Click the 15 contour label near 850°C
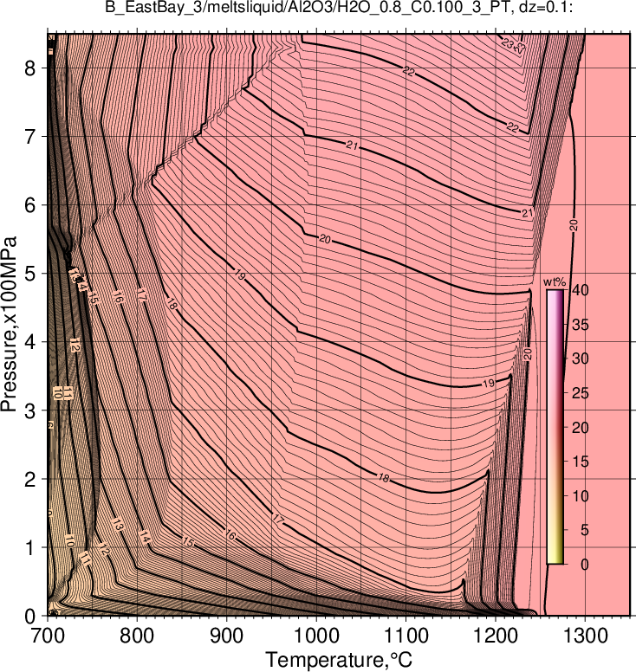Viewport: 636px width, 672px height. click(x=188, y=542)
